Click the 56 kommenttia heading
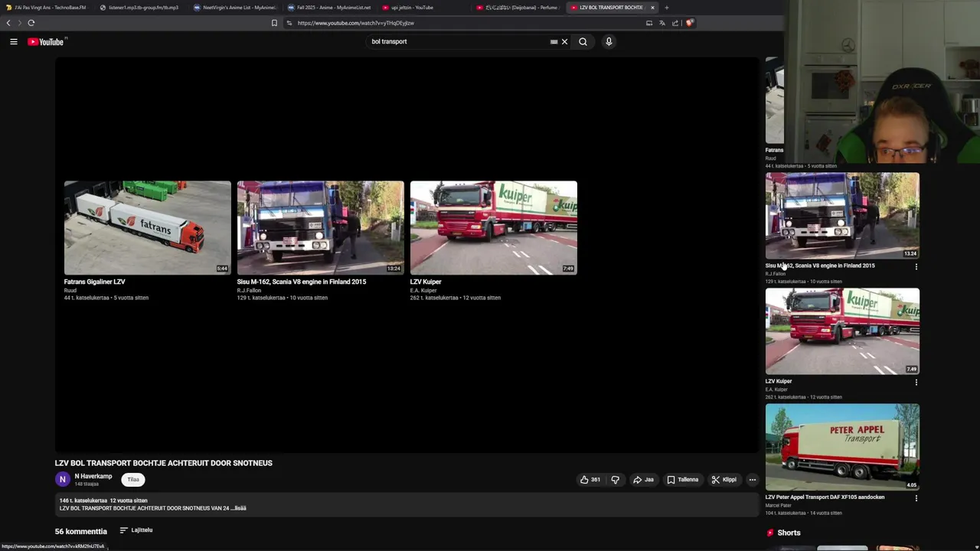 81,531
